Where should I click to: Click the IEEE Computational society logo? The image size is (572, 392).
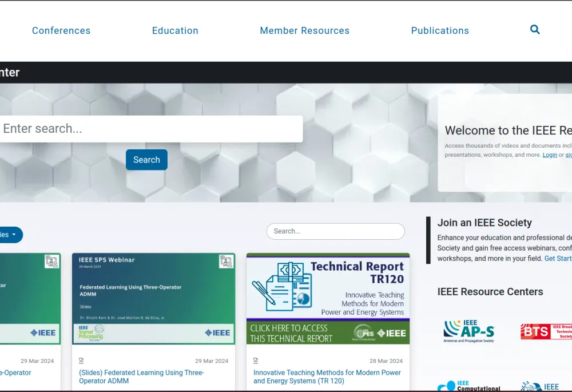click(x=469, y=386)
